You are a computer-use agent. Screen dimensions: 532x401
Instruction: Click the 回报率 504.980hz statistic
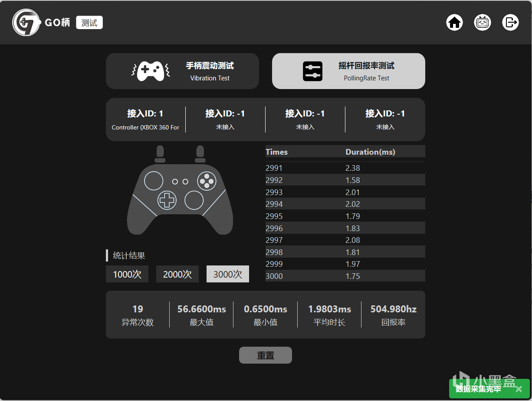coord(394,315)
